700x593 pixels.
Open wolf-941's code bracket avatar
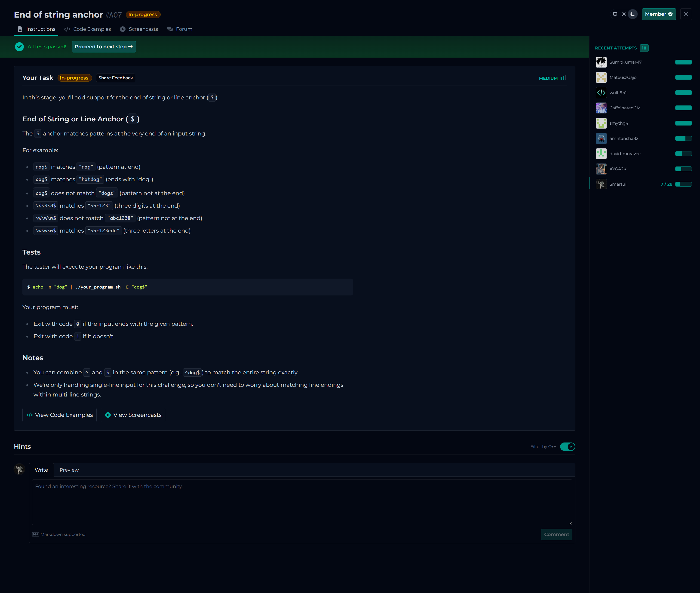(601, 93)
